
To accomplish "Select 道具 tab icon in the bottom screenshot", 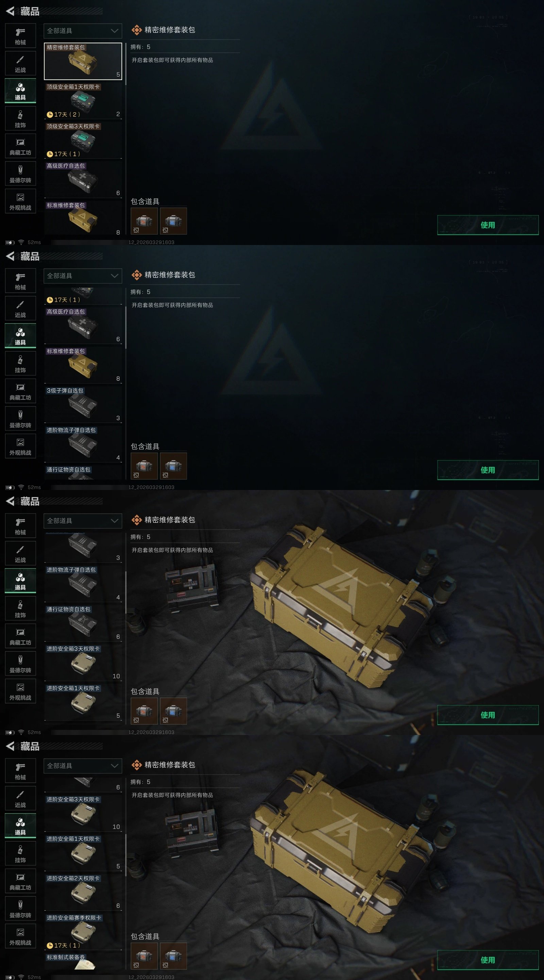I will [20, 826].
